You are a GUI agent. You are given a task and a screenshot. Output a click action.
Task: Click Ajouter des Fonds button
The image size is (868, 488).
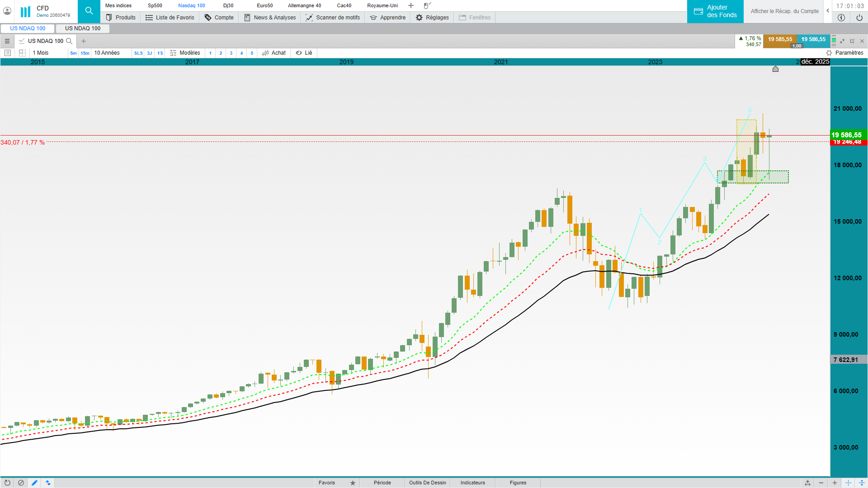tap(715, 11)
